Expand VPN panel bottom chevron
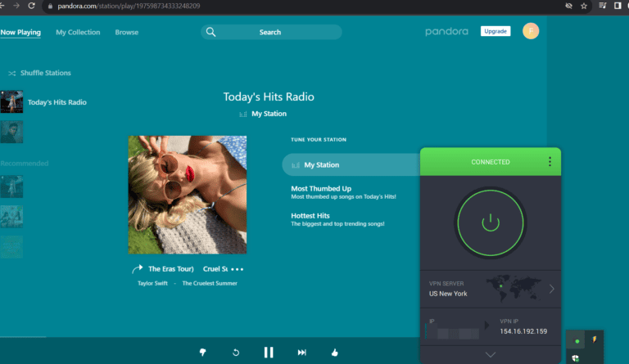 (x=491, y=355)
